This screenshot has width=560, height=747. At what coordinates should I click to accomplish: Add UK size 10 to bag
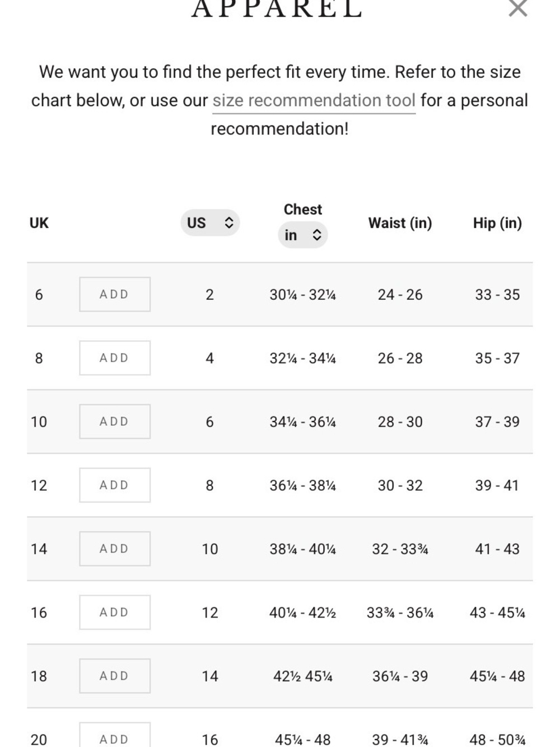[115, 421]
